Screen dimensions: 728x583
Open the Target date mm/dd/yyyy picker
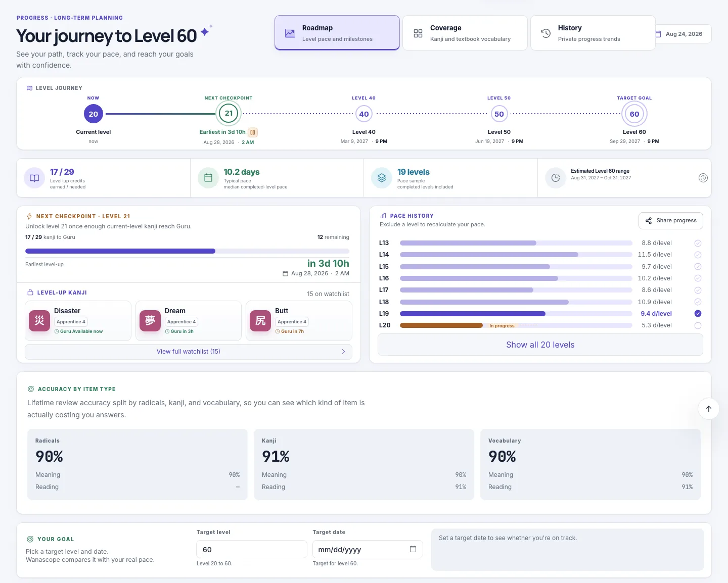[x=368, y=549]
